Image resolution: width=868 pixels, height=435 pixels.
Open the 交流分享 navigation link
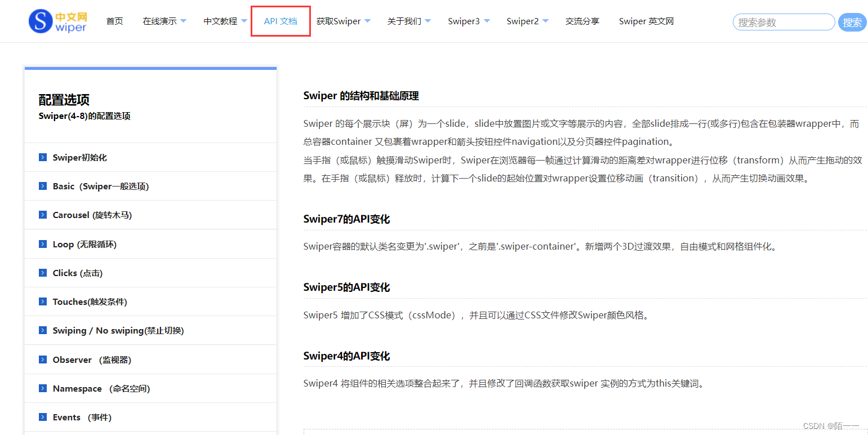click(x=582, y=21)
